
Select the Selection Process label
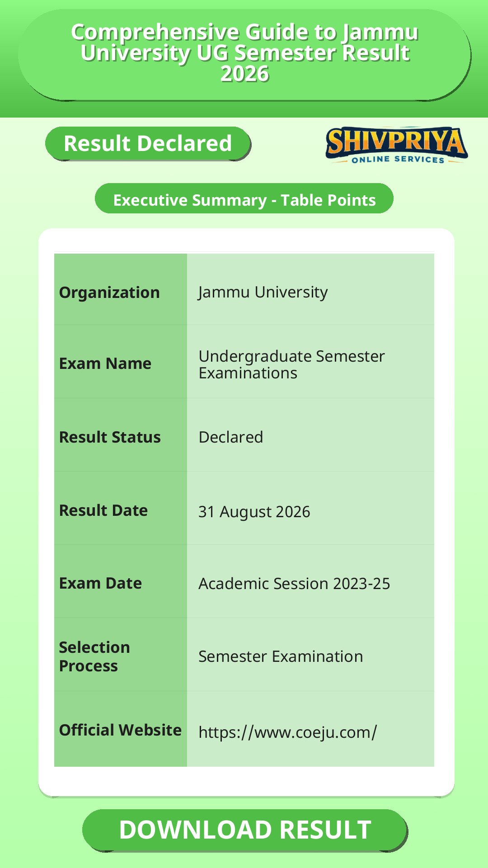pyautogui.click(x=94, y=656)
